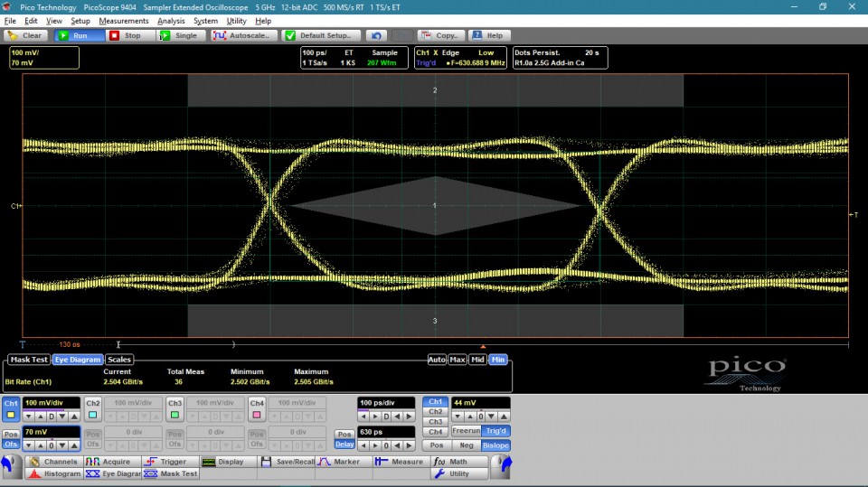The height and width of the screenshot is (487, 868).
Task: Enable Freerun trigger mode
Action: point(467,430)
